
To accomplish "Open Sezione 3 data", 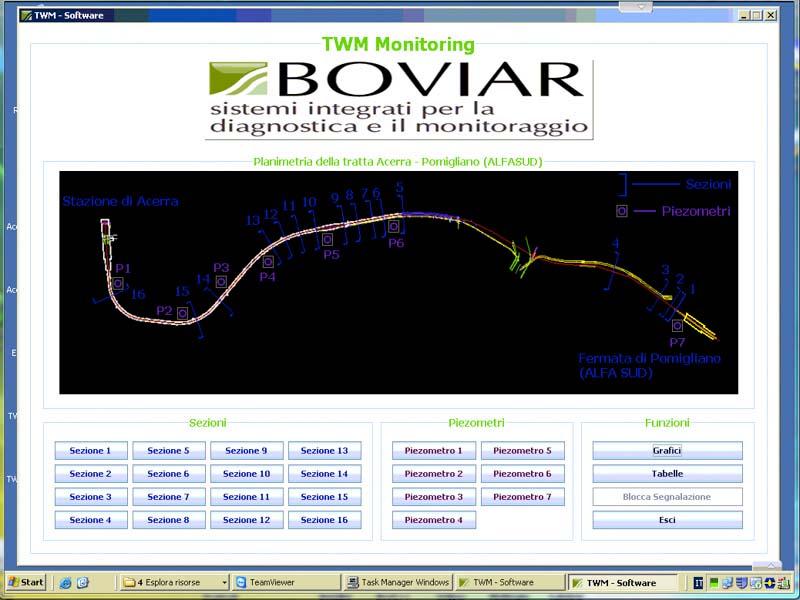I will 91,496.
